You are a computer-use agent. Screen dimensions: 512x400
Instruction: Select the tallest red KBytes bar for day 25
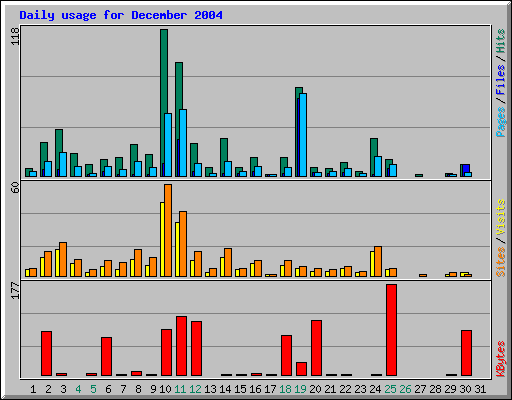point(391,330)
